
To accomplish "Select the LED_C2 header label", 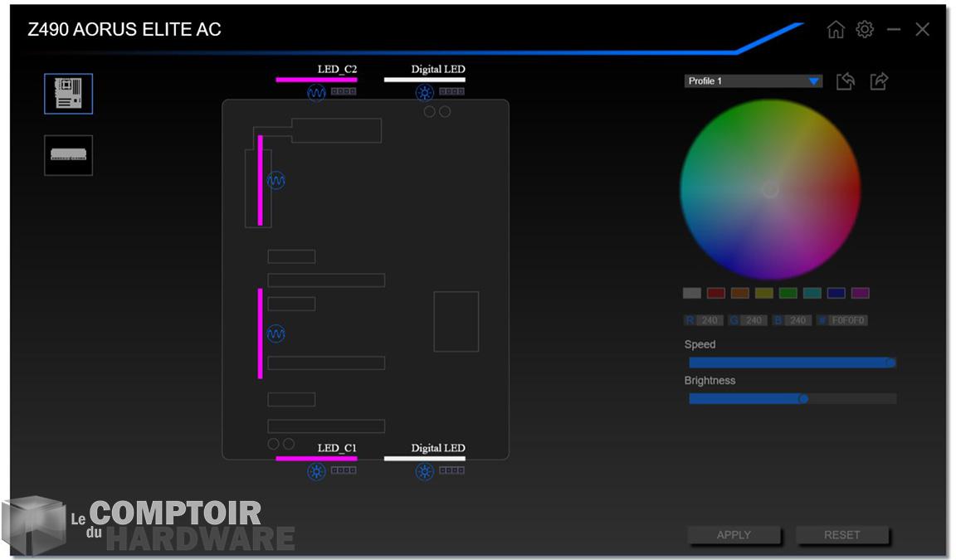I will (x=337, y=69).
